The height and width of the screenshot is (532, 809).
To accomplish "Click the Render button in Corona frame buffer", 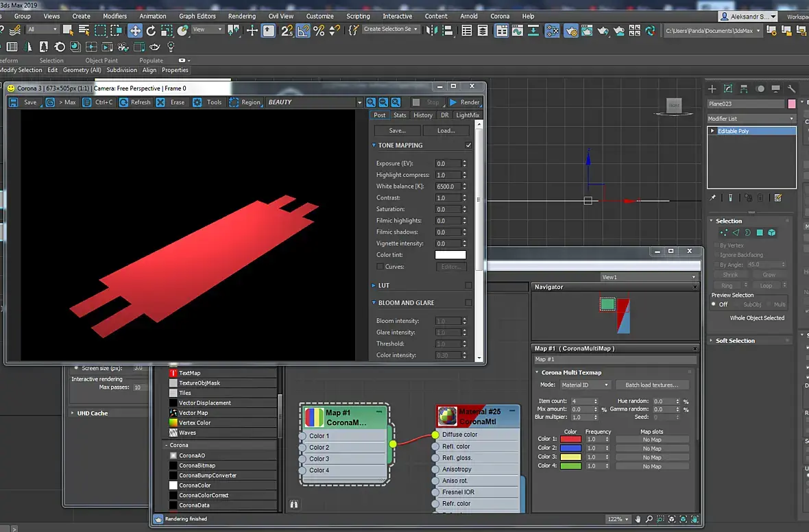I will pyautogui.click(x=464, y=102).
